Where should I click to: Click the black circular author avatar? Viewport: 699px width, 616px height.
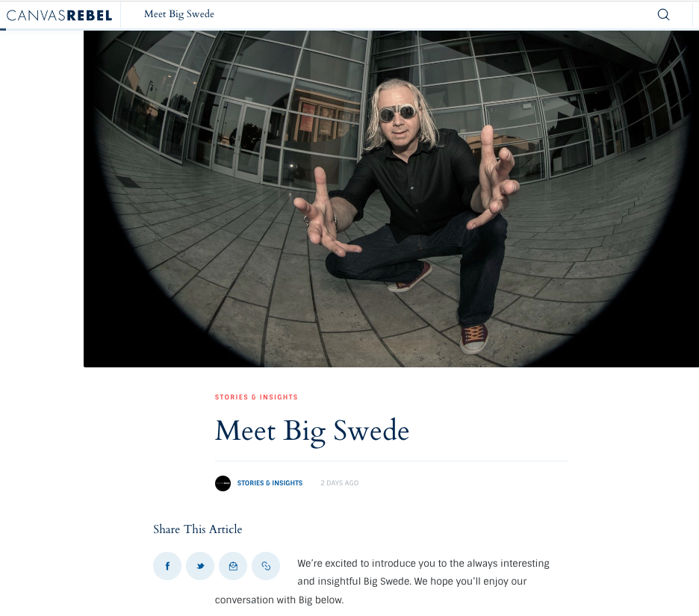tap(223, 483)
